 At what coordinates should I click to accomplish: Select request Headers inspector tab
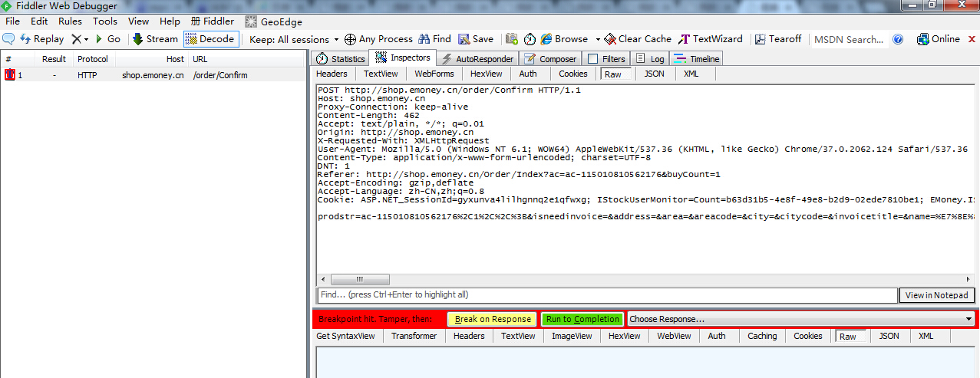332,74
